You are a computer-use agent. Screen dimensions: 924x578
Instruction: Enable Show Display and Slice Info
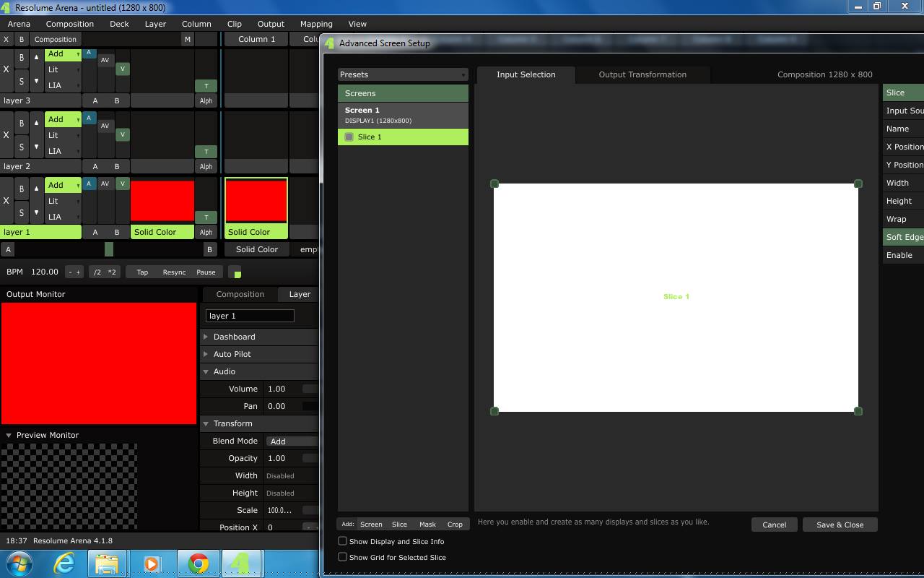tap(343, 541)
